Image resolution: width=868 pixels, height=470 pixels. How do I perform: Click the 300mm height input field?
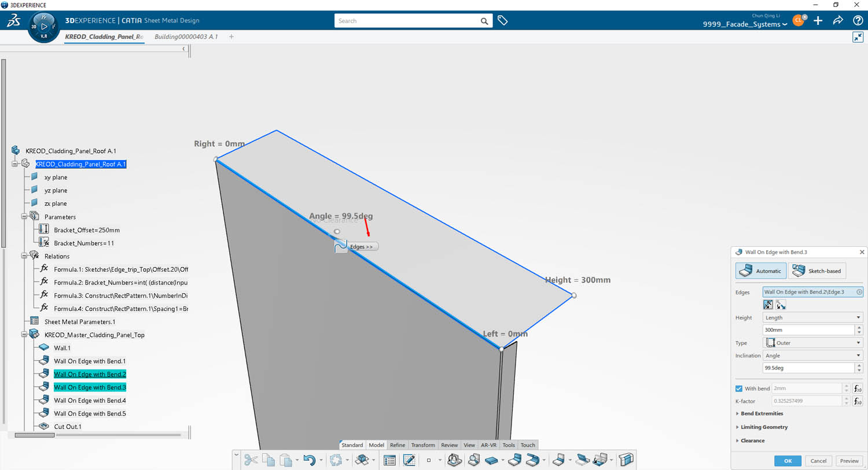(x=808, y=330)
